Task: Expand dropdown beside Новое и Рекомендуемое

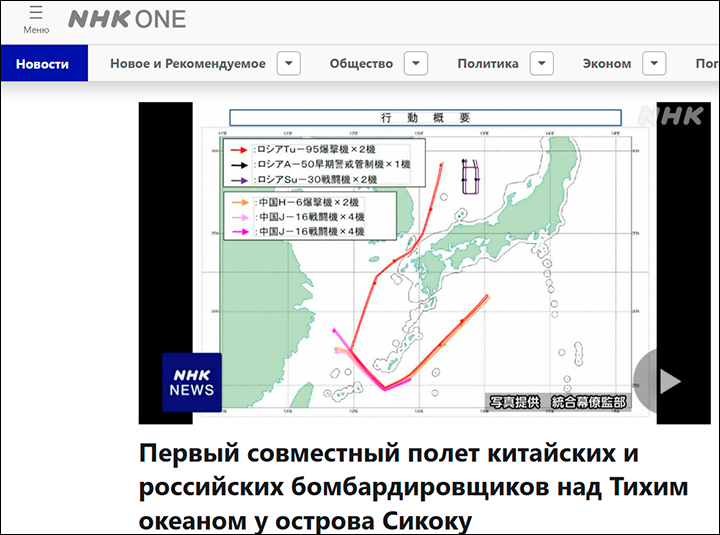Action: coord(288,64)
